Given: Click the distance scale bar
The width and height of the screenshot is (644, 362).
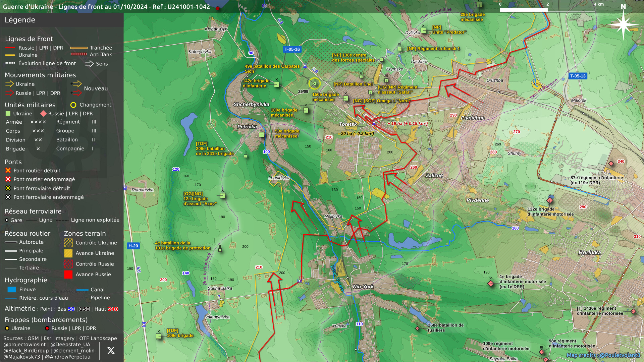Looking at the screenshot, I should coord(547,10).
